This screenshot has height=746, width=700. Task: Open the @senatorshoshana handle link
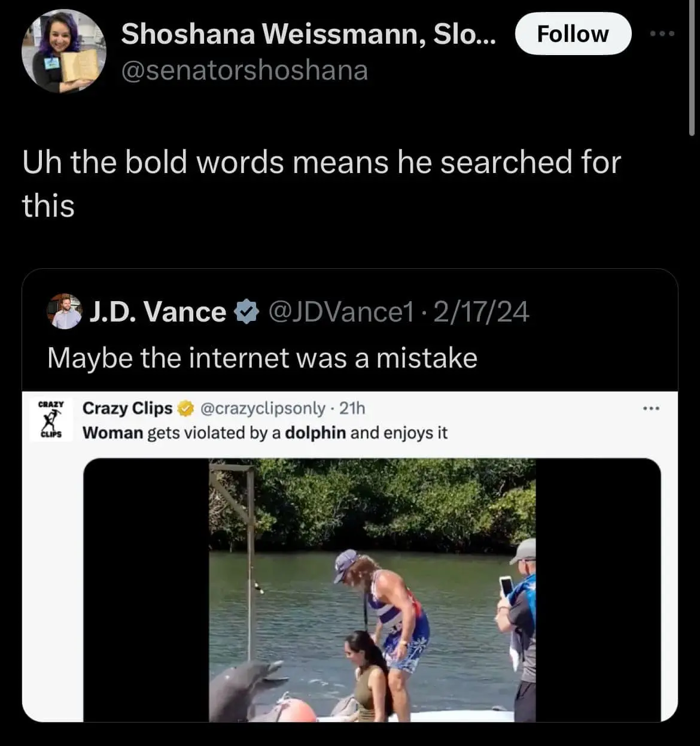(244, 71)
